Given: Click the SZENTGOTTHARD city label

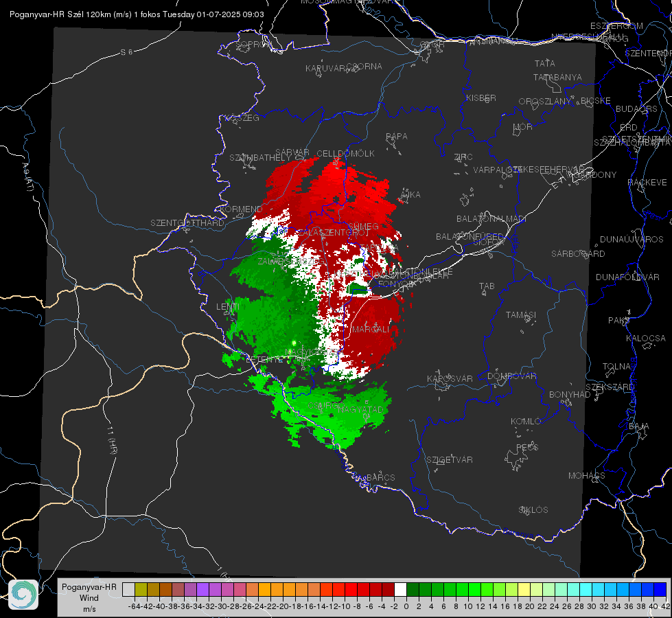Looking at the screenshot, I should [187, 223].
